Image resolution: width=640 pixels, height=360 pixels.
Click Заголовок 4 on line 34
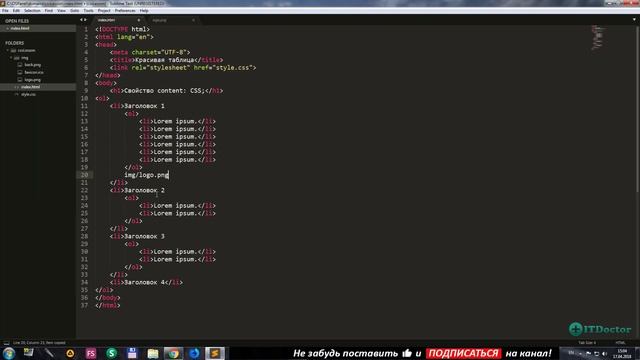[x=144, y=282]
